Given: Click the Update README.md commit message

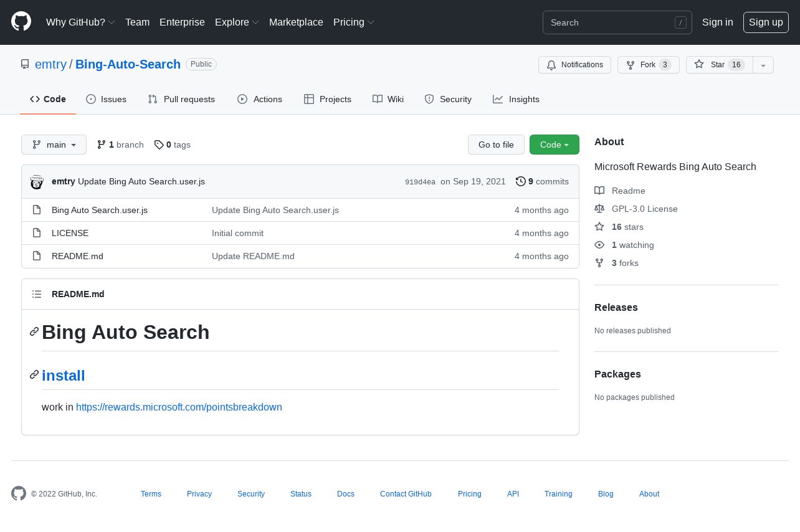Looking at the screenshot, I should point(253,256).
